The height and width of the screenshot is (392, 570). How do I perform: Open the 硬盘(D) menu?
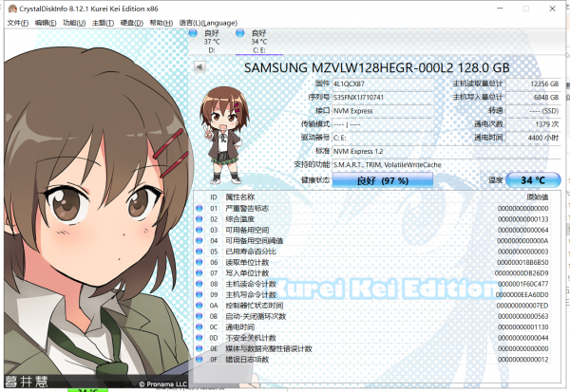click(132, 23)
